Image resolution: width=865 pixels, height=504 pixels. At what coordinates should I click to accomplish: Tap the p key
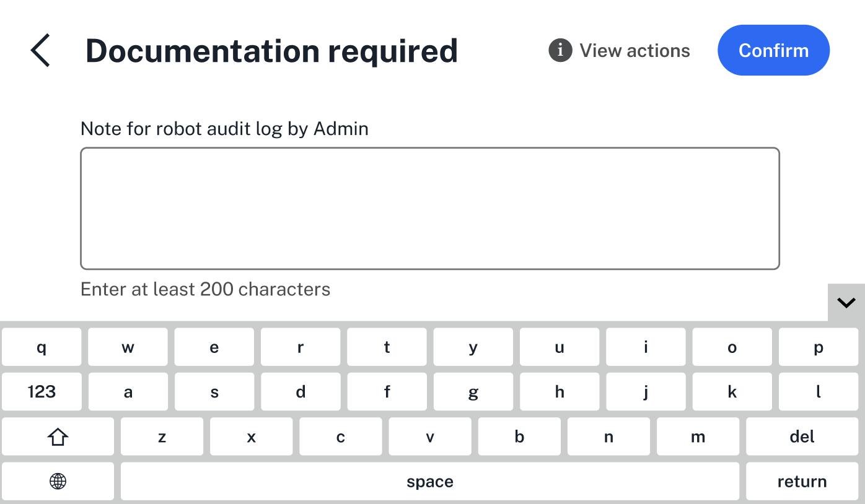click(819, 347)
